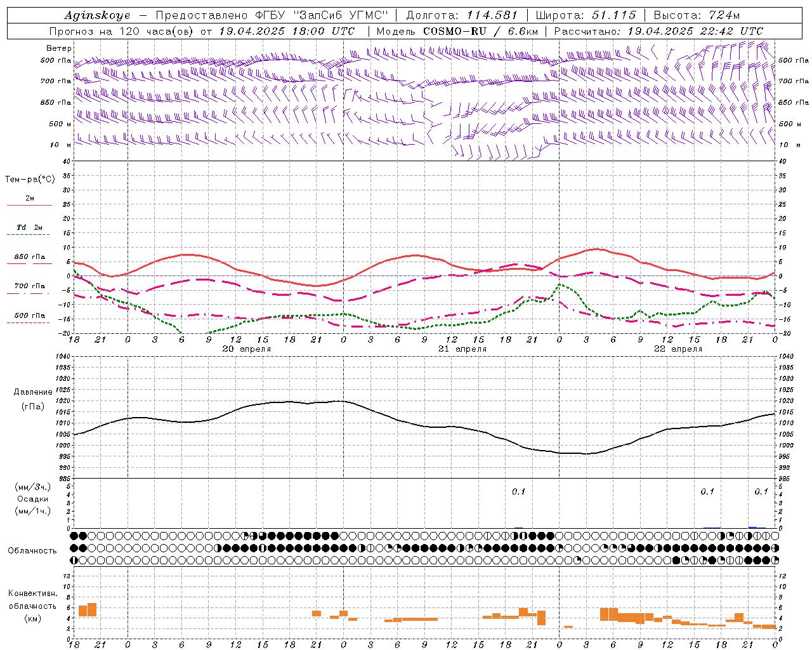Click the "Облачность" cloud cover label
This screenshot has width=812, height=650.
click(x=32, y=551)
